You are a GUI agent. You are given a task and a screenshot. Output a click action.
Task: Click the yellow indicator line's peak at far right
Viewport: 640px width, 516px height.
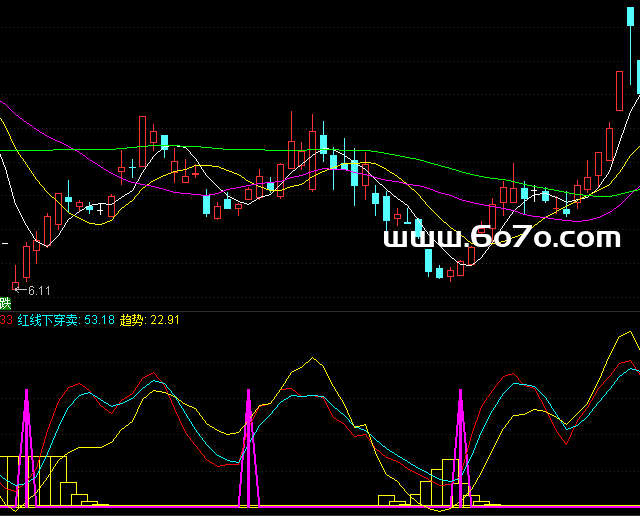[628, 333]
